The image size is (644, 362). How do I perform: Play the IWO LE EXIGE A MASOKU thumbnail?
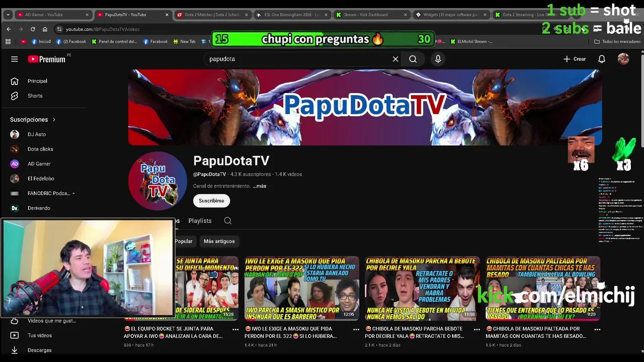coord(302,289)
